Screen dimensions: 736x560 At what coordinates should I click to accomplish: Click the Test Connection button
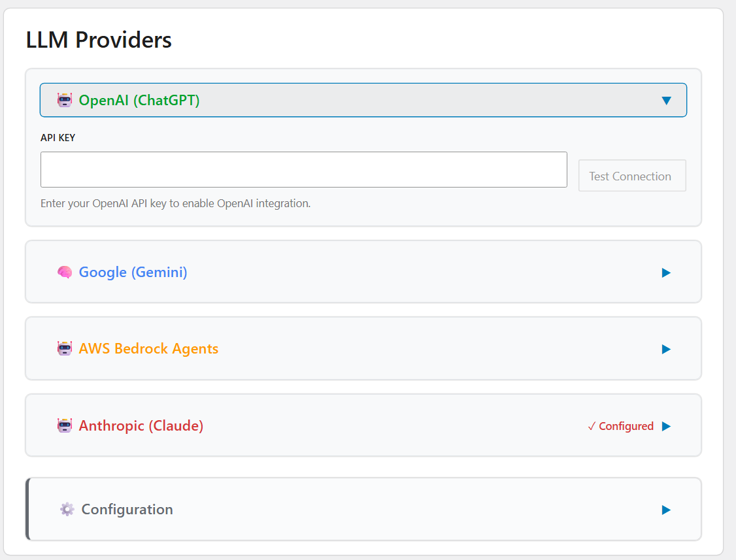pyautogui.click(x=632, y=176)
